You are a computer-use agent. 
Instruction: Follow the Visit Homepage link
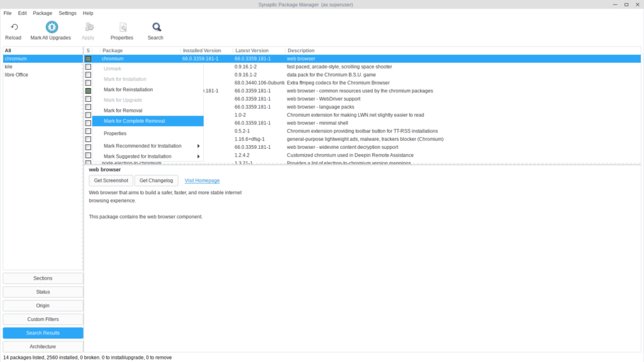click(202, 180)
